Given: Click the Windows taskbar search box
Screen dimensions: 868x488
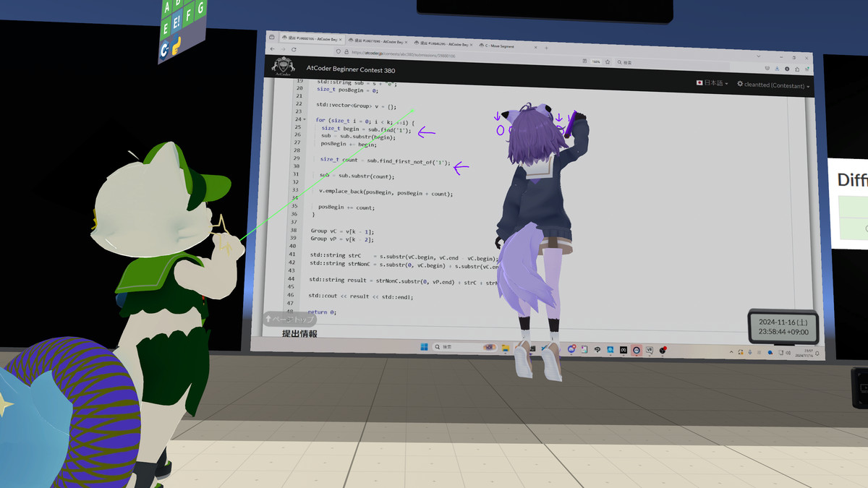Looking at the screenshot, I should coord(465,348).
